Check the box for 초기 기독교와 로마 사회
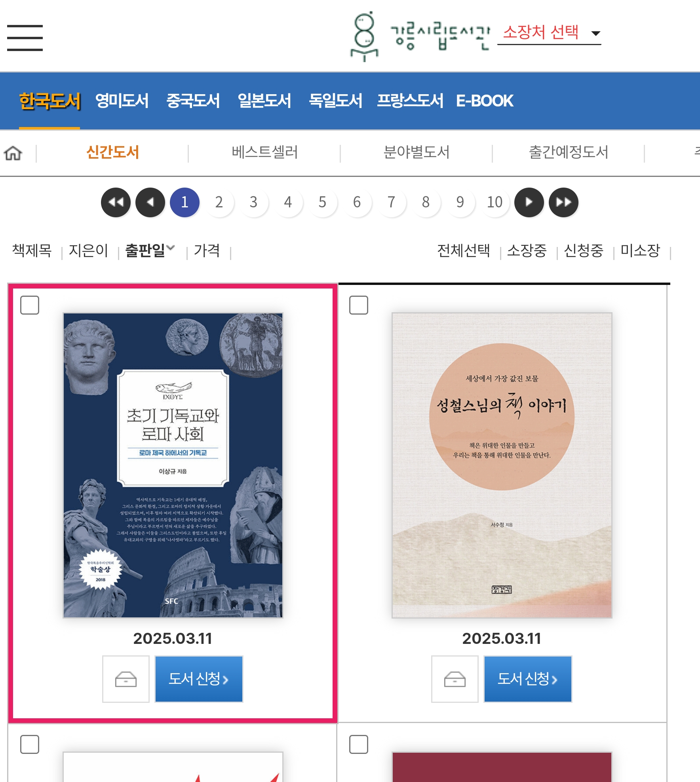Image resolution: width=700 pixels, height=782 pixels. [x=30, y=305]
